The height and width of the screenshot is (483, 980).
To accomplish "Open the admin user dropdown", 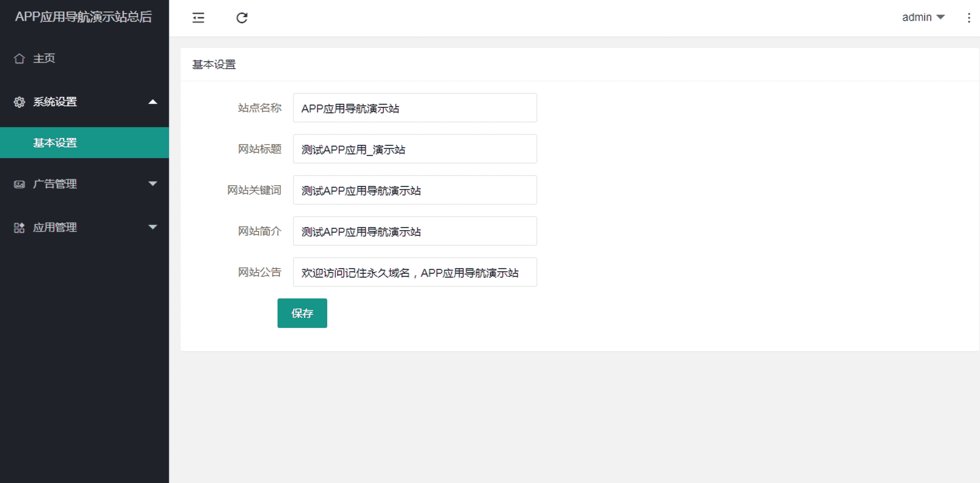I will (923, 17).
